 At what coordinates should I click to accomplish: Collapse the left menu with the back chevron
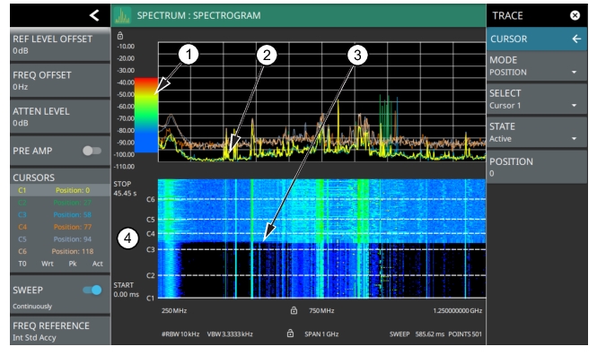(x=93, y=15)
